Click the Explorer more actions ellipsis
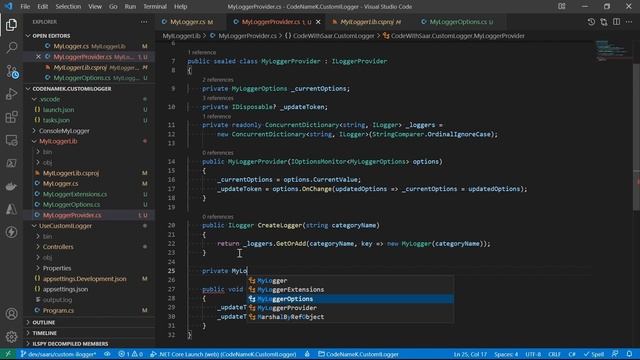Image resolution: width=640 pixels, height=360 pixels. click(x=144, y=22)
